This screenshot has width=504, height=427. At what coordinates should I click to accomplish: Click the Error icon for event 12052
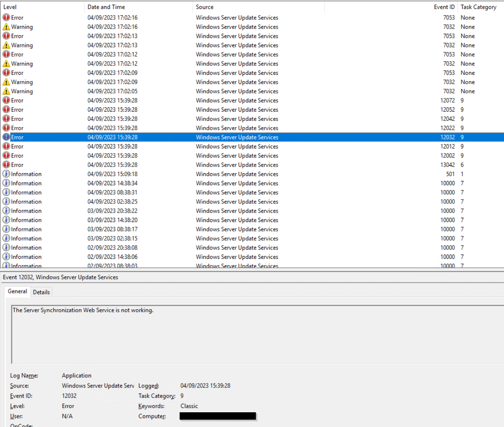[x=6, y=110]
